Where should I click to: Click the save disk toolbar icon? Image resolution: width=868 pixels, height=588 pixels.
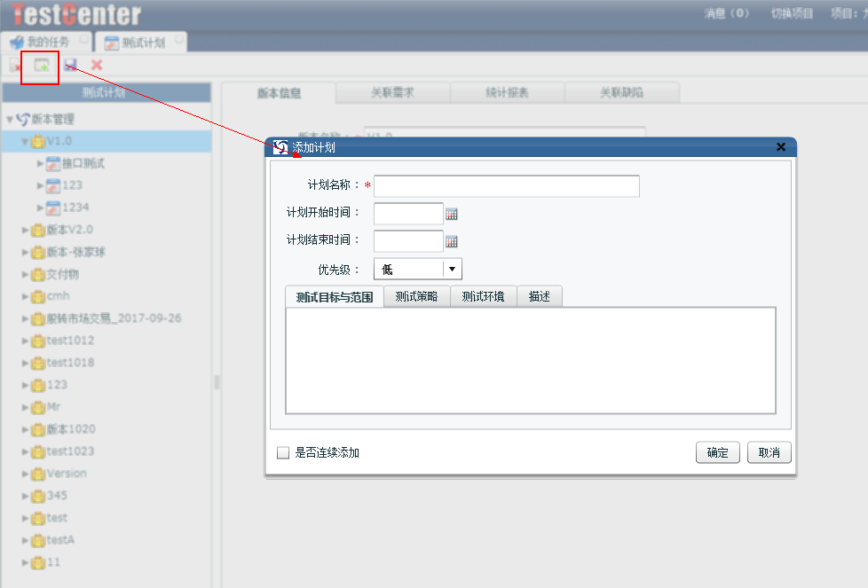[70, 65]
